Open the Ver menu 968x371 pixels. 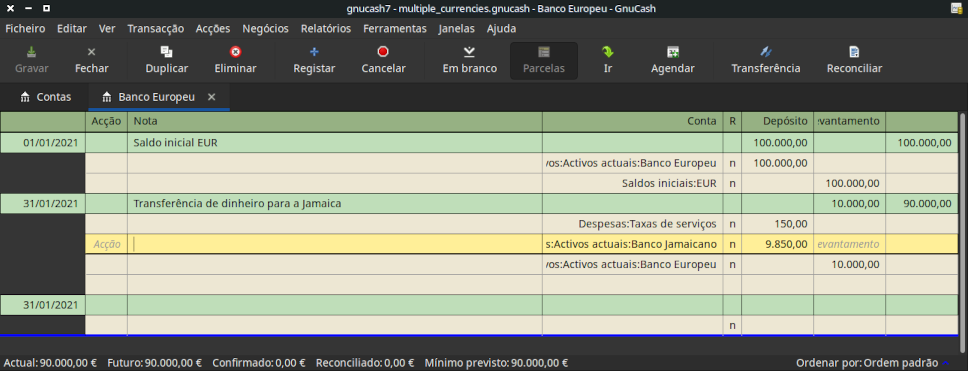pos(107,28)
